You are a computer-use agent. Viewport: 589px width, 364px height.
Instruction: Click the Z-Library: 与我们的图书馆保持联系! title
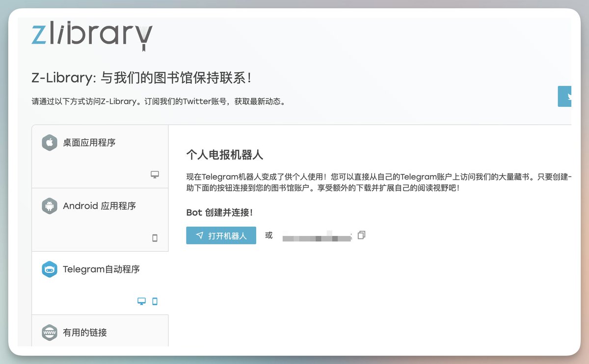[142, 78]
